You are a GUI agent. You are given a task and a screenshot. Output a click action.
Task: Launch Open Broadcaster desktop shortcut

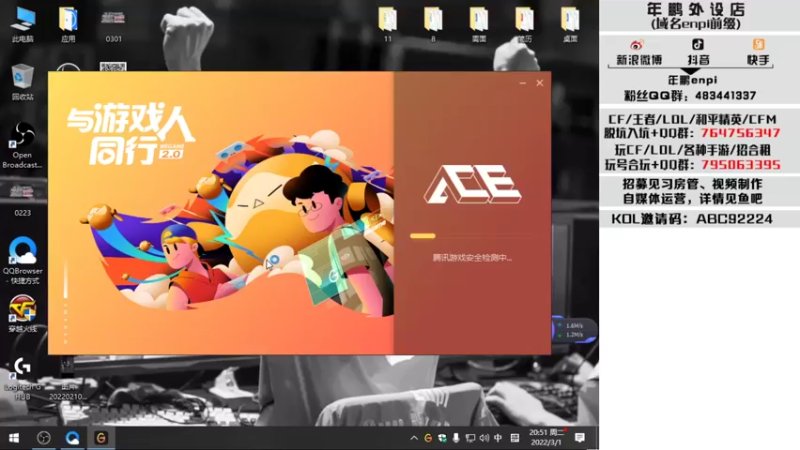22,145
